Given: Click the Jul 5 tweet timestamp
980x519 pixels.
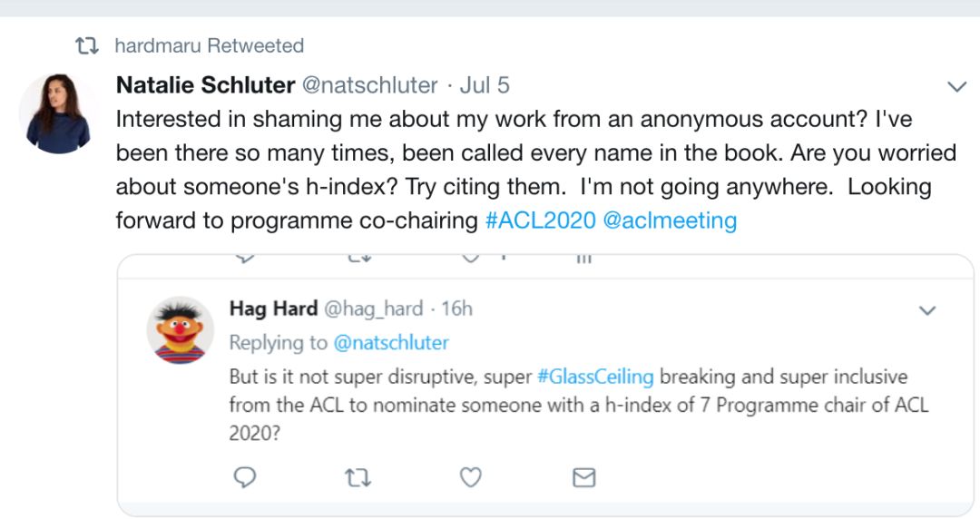Looking at the screenshot, I should [x=485, y=85].
